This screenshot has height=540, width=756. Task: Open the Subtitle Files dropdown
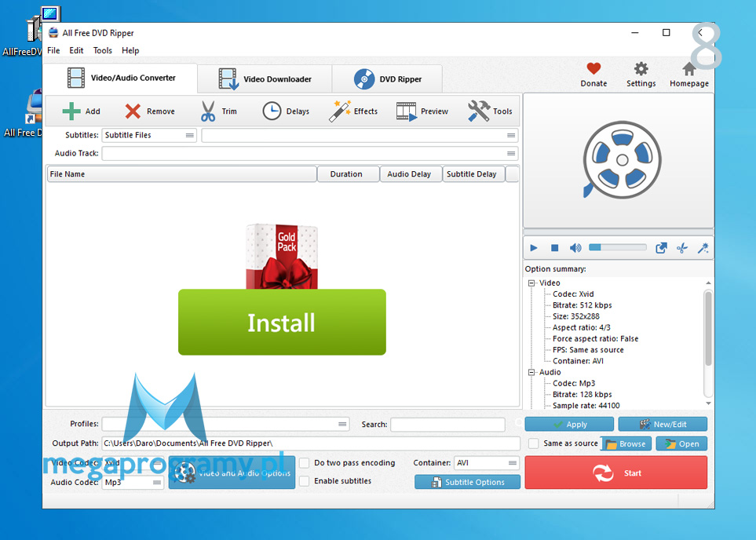(x=149, y=136)
